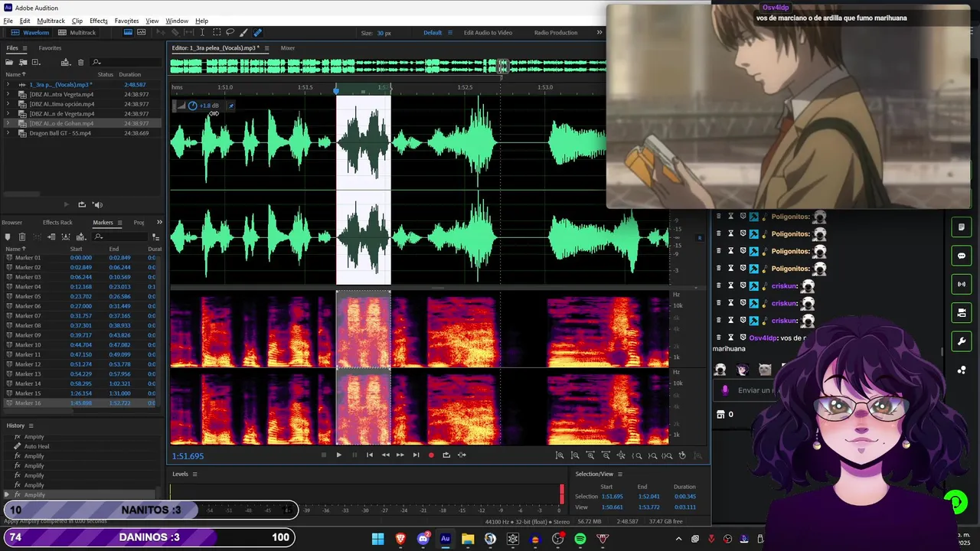Open the Markers panel menu
The image size is (980, 551).
(x=119, y=223)
